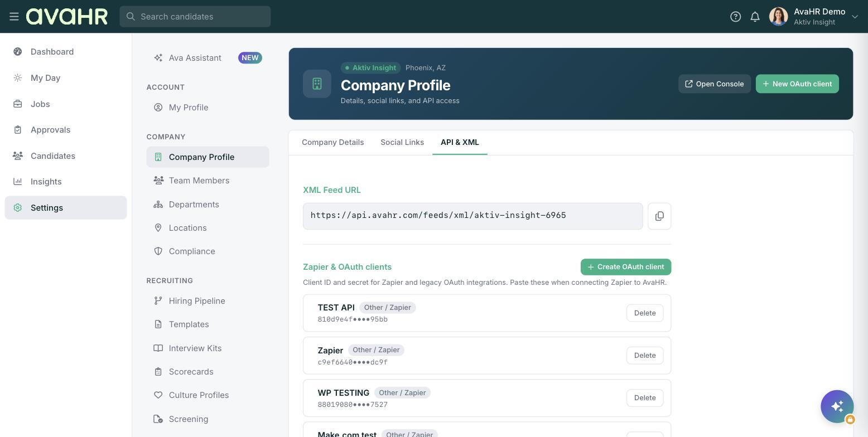
Task: Click the XML Feed URL field
Action: [x=472, y=216]
